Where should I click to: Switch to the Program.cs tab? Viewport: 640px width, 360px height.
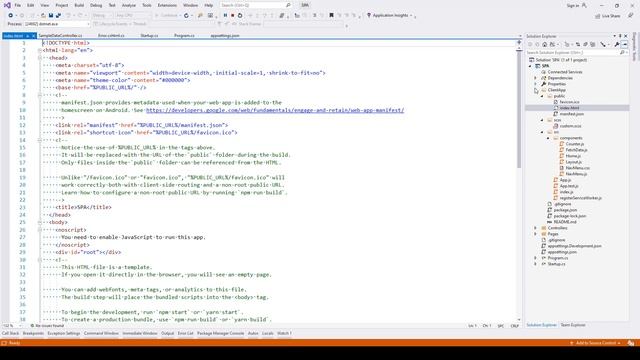[x=184, y=36]
